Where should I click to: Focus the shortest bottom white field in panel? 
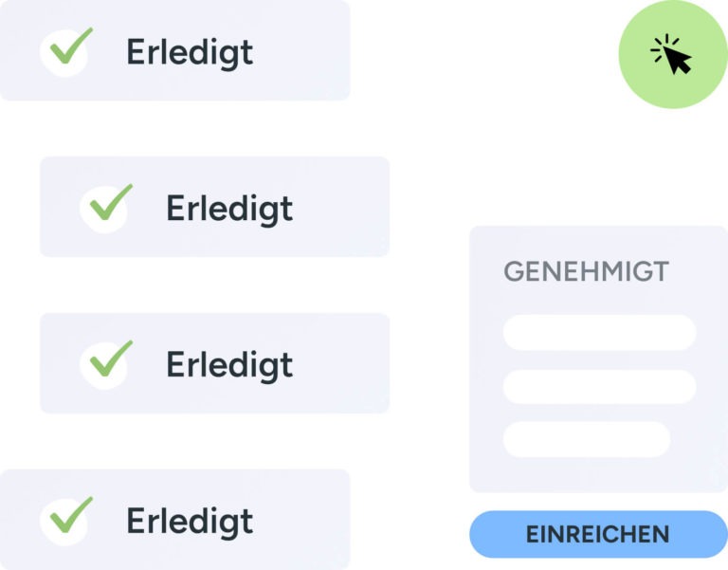[586, 439]
